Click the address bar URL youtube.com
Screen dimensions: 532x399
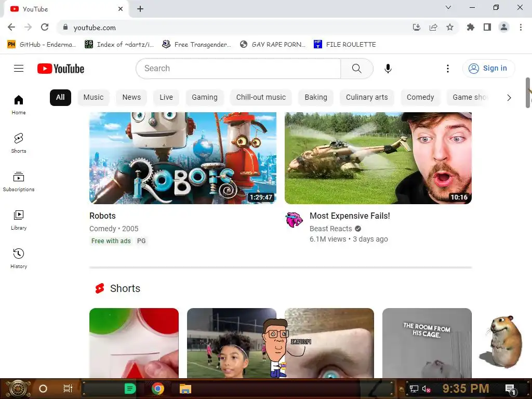coord(95,28)
